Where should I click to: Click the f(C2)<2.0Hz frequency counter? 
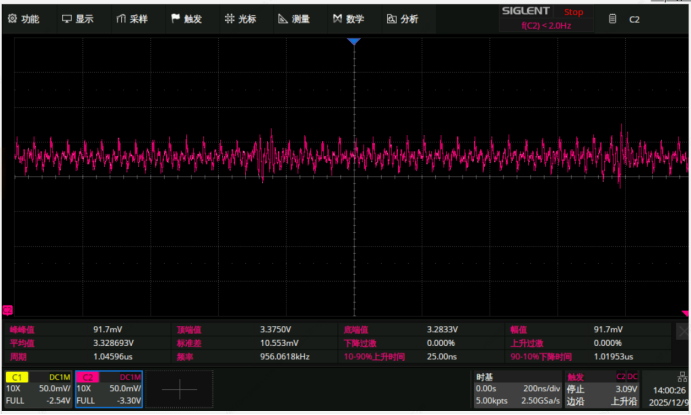[546, 26]
